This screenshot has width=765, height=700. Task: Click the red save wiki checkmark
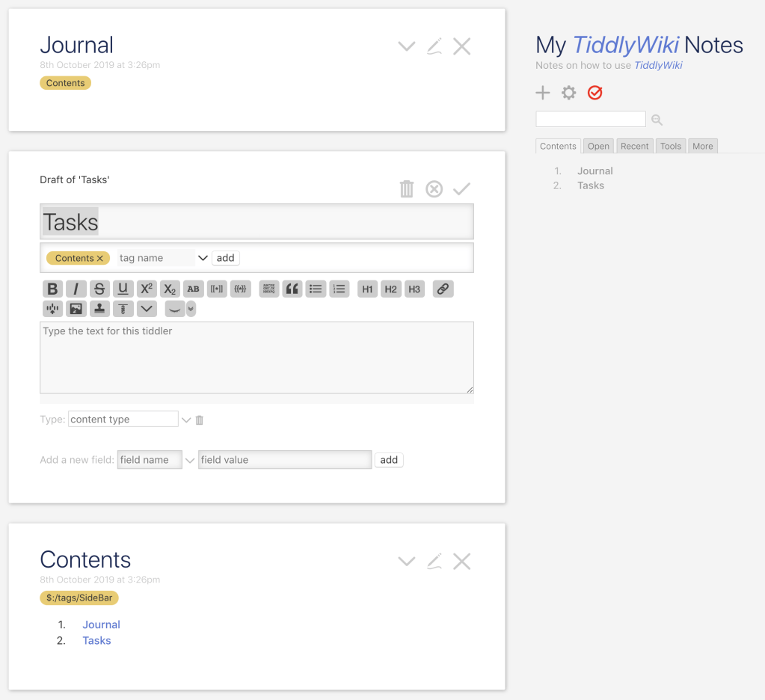[x=595, y=93]
